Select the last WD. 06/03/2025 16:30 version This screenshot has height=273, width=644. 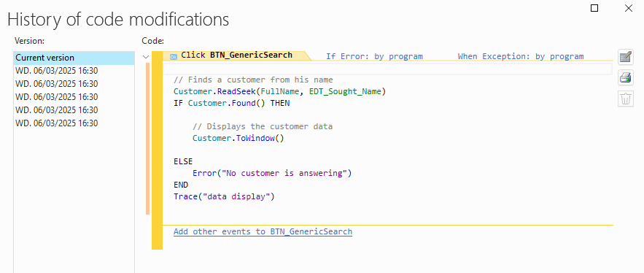(x=74, y=123)
